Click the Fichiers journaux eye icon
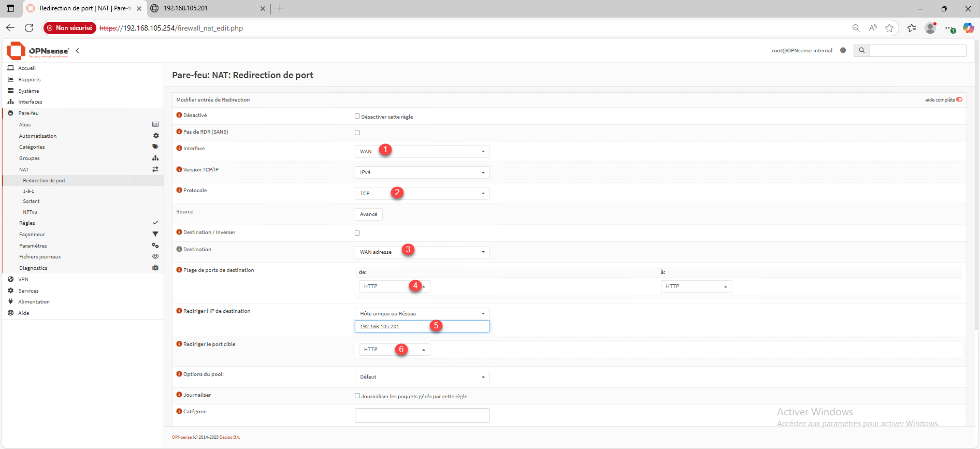This screenshot has height=449, width=980. [x=155, y=256]
